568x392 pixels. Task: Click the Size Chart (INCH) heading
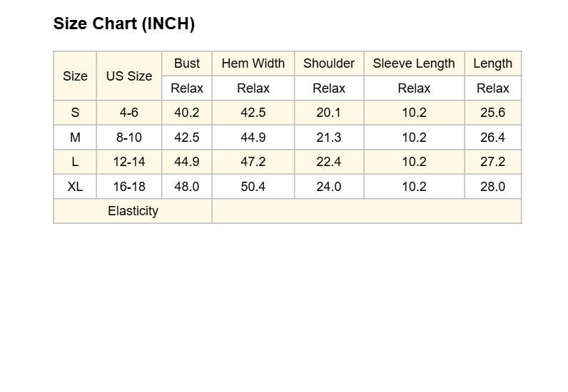124,24
